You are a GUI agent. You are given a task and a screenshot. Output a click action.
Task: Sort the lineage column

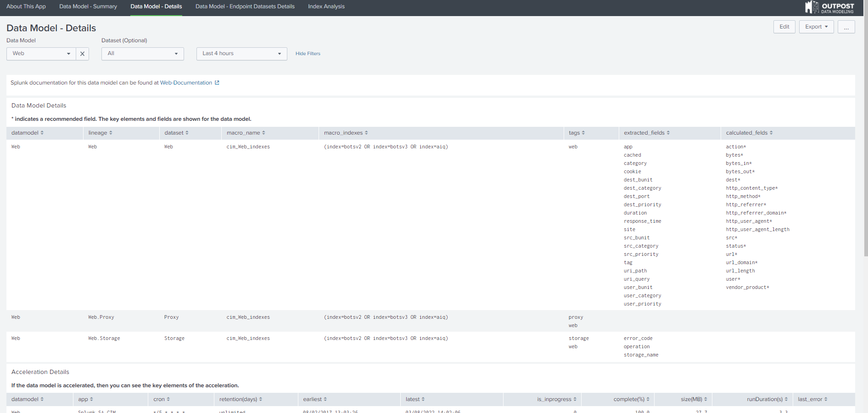pyautogui.click(x=100, y=133)
